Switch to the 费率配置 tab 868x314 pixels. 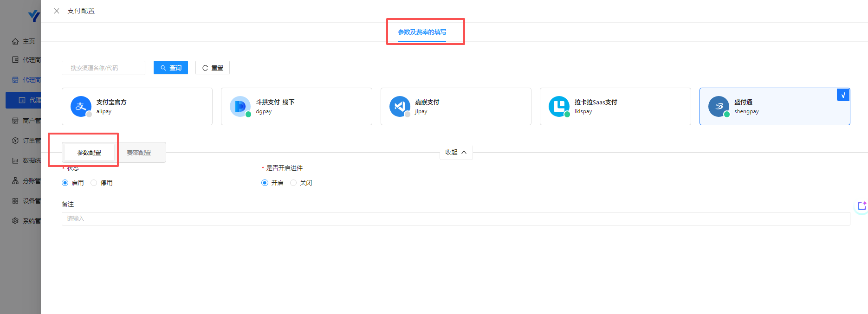pos(139,153)
